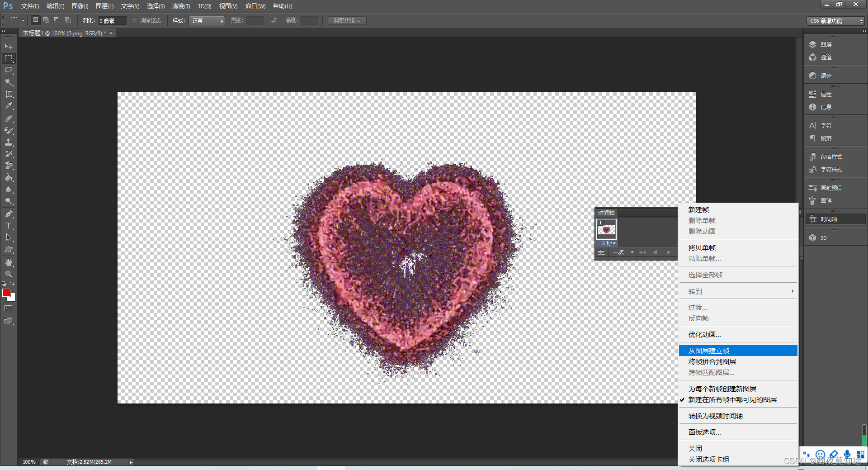Enable Subtract from Selection mode

[x=57, y=20]
